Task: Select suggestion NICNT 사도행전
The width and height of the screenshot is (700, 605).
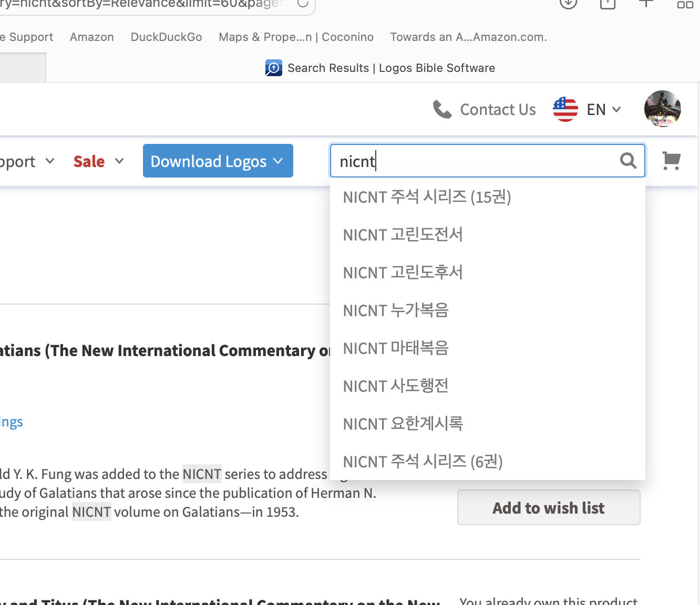Action: point(487,386)
